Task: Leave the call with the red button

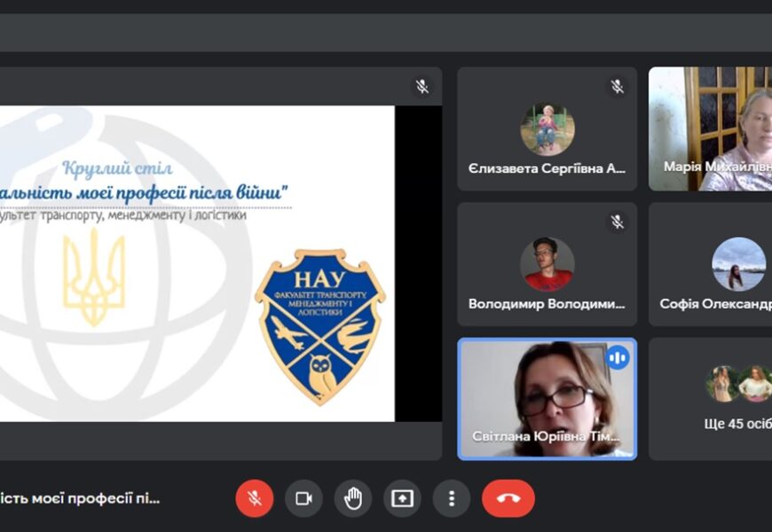Action: [508, 498]
